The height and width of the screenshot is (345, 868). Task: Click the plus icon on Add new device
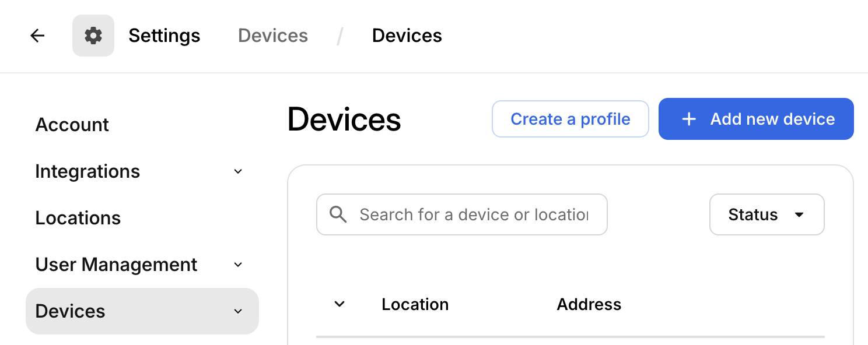[689, 119]
